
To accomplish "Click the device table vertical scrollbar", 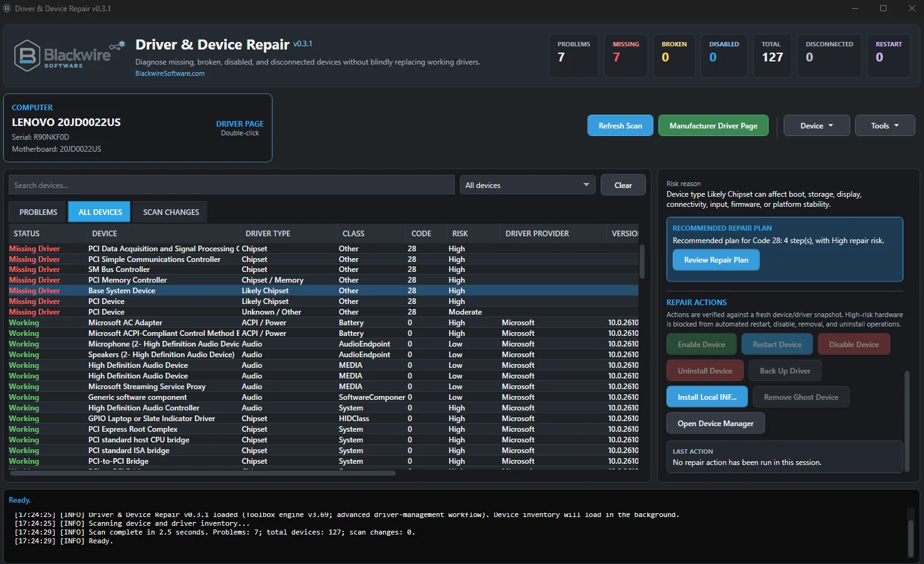I will tap(641, 261).
